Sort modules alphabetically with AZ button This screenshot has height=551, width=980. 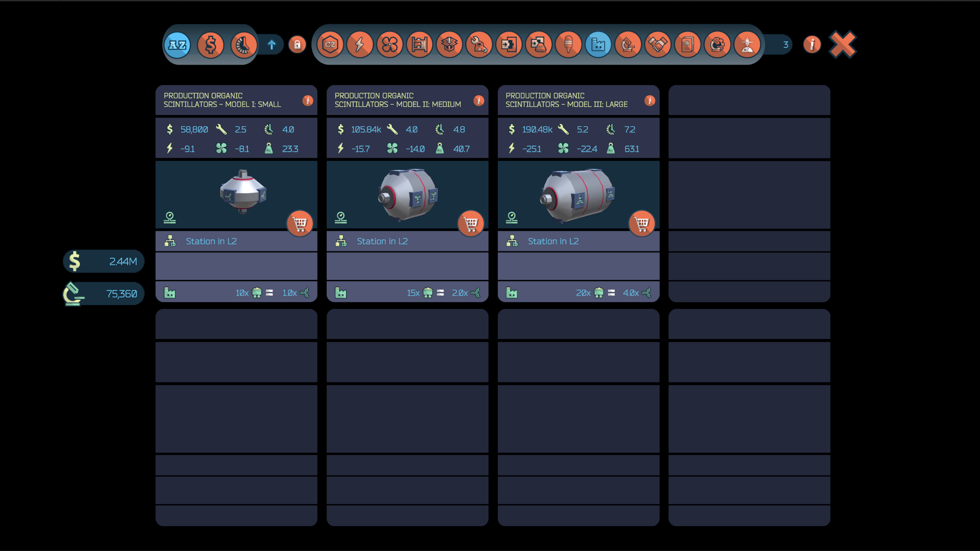[x=177, y=45]
